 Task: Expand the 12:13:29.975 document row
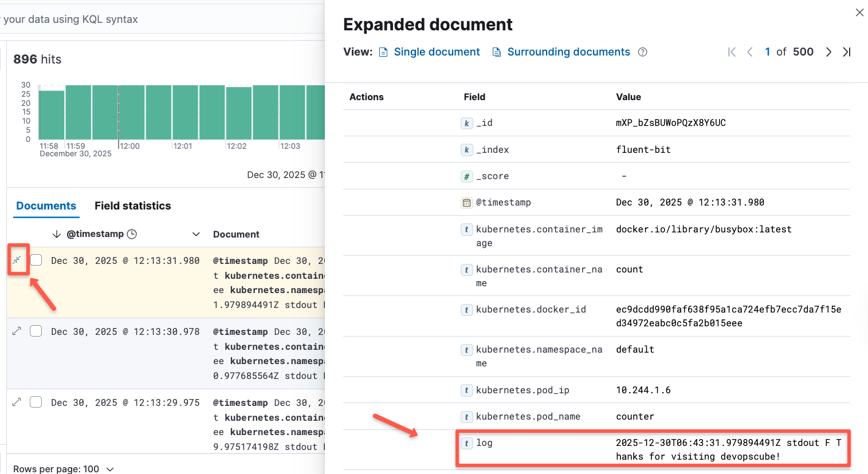point(17,402)
